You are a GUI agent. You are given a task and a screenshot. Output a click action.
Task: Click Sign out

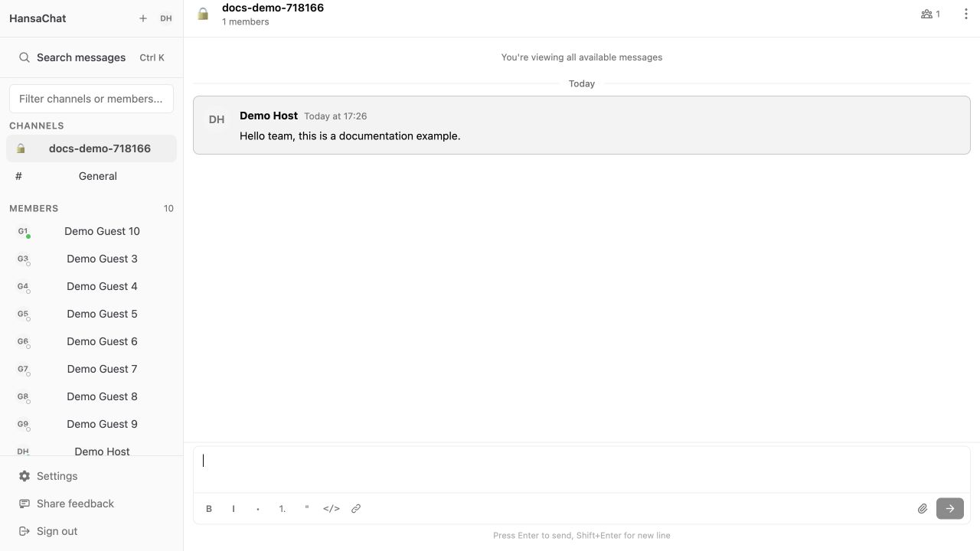pos(91,531)
